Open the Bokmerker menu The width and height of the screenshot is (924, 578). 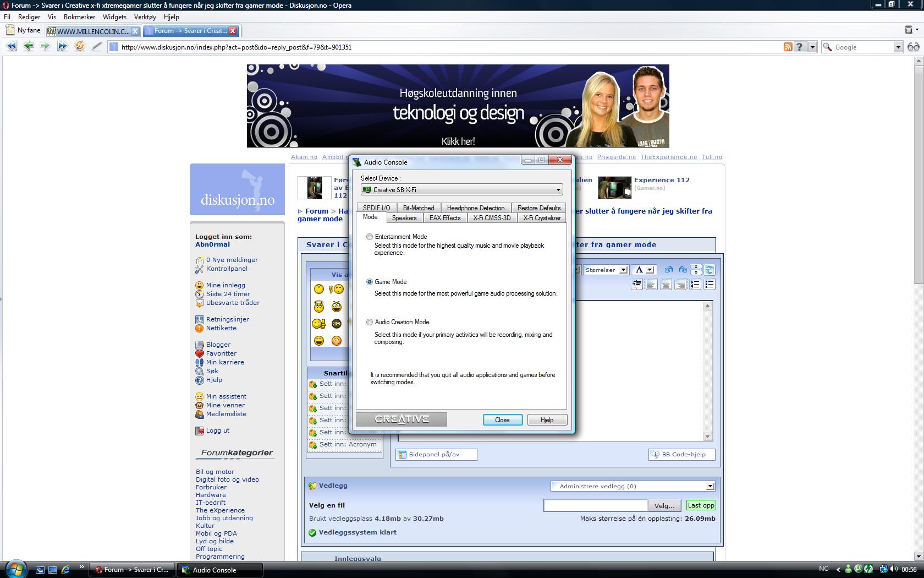pyautogui.click(x=79, y=17)
